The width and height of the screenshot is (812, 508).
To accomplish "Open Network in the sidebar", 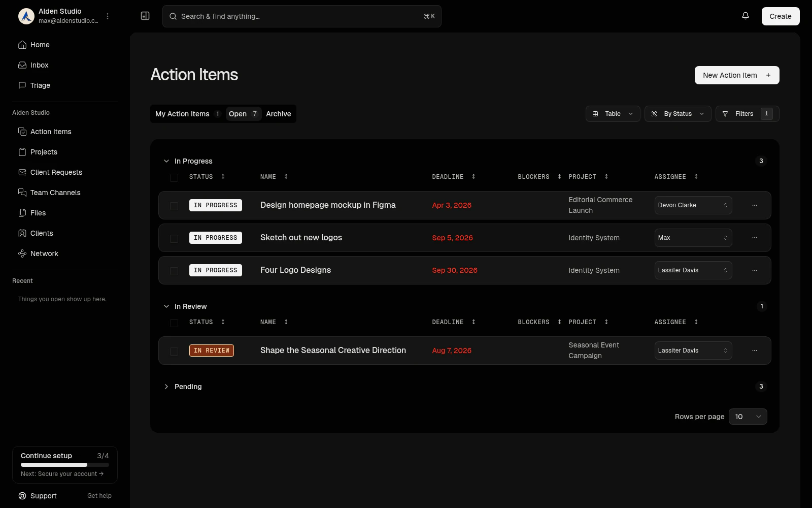I will pyautogui.click(x=65, y=253).
